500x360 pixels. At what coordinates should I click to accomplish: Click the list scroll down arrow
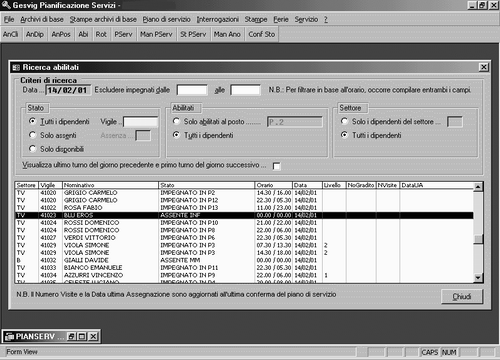click(478, 278)
